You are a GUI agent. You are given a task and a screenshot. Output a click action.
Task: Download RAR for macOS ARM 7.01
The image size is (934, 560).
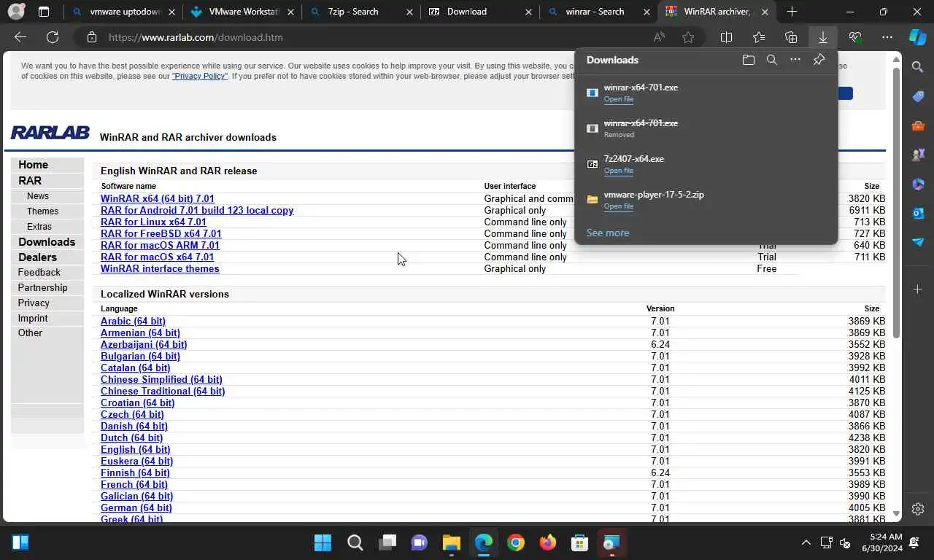pyautogui.click(x=160, y=245)
